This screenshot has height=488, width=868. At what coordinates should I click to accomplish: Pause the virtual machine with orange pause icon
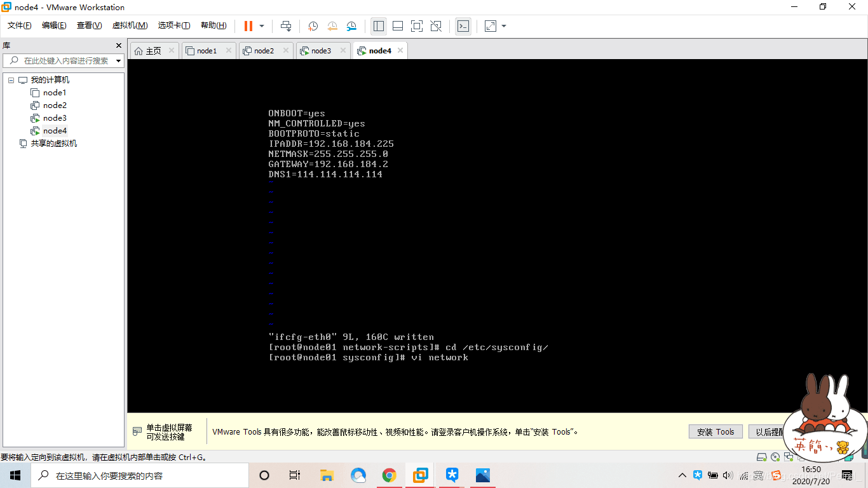pyautogui.click(x=248, y=26)
